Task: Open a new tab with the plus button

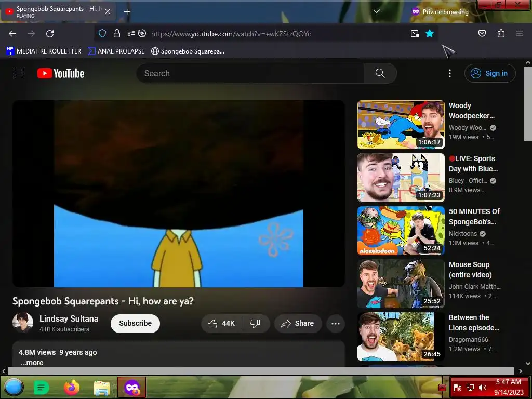Action: pyautogui.click(x=127, y=12)
